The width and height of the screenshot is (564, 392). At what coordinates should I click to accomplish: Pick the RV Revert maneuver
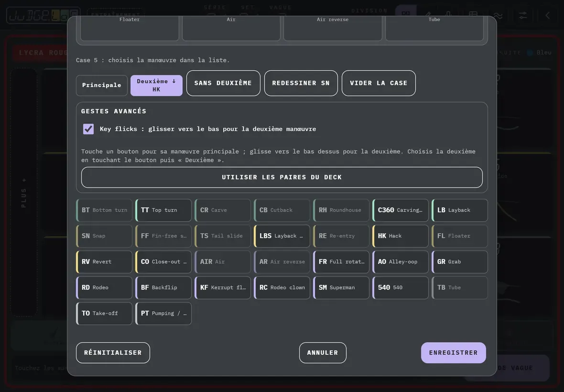click(x=104, y=262)
